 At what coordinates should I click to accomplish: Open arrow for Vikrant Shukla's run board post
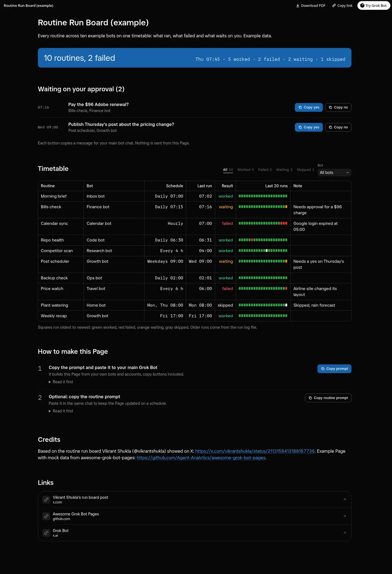pos(345,500)
